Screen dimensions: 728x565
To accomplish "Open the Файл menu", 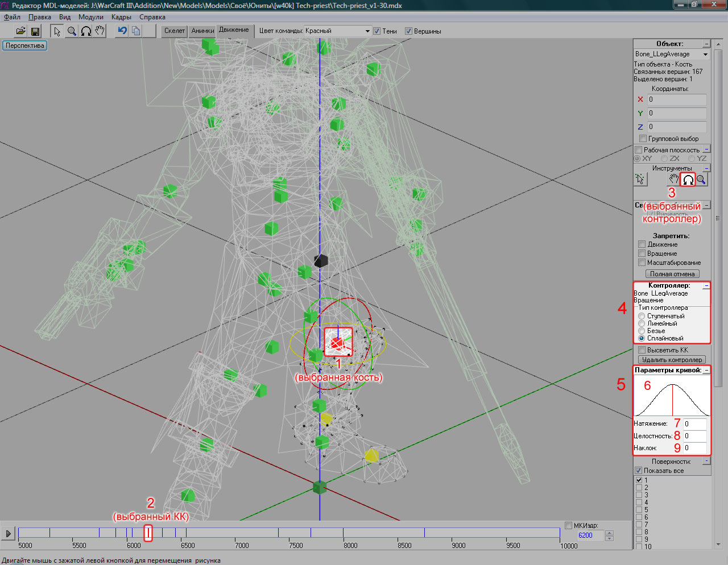I will pos(12,17).
